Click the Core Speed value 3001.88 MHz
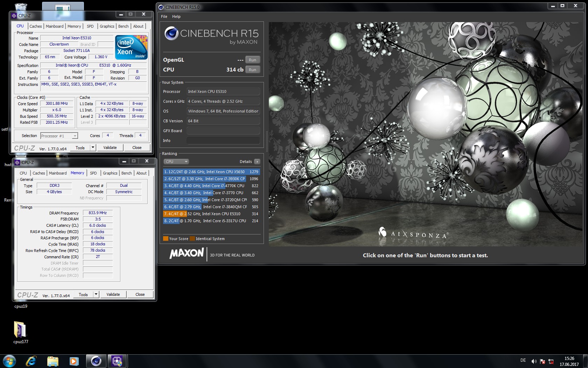 pos(57,104)
